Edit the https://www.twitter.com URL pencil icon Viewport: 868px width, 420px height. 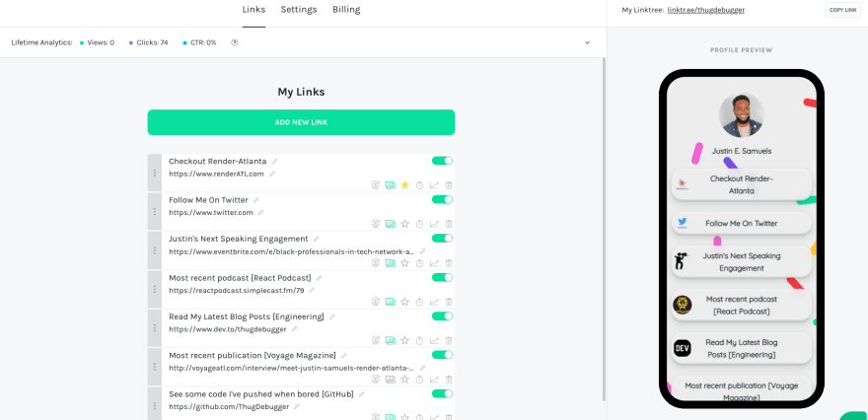pos(260,213)
